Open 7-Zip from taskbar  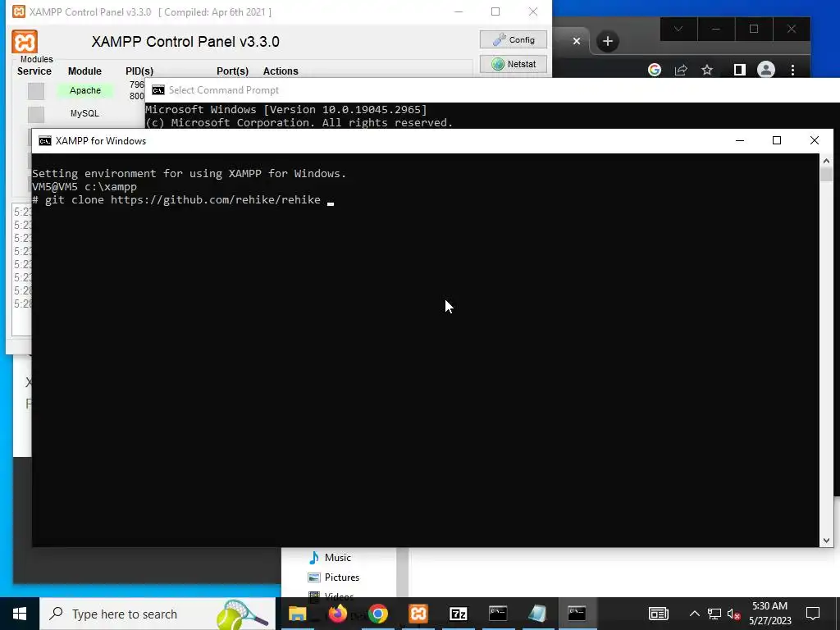click(x=459, y=614)
